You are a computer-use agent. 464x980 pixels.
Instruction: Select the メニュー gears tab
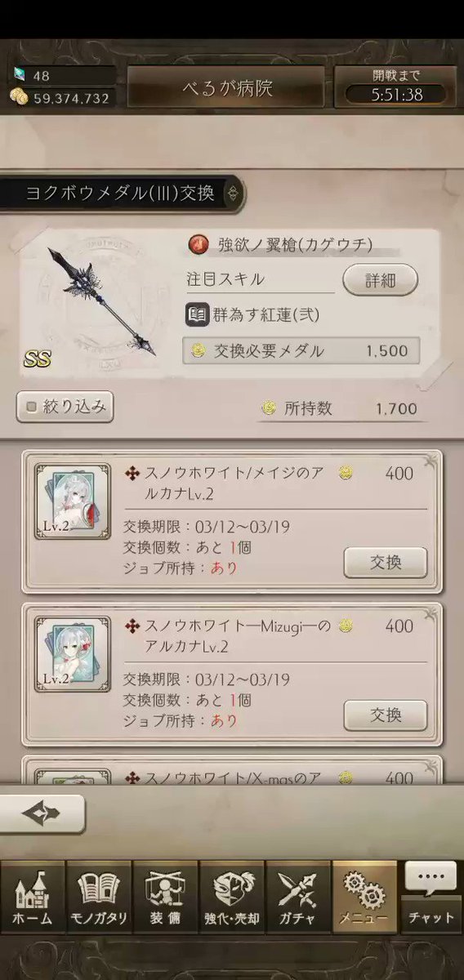click(x=364, y=895)
